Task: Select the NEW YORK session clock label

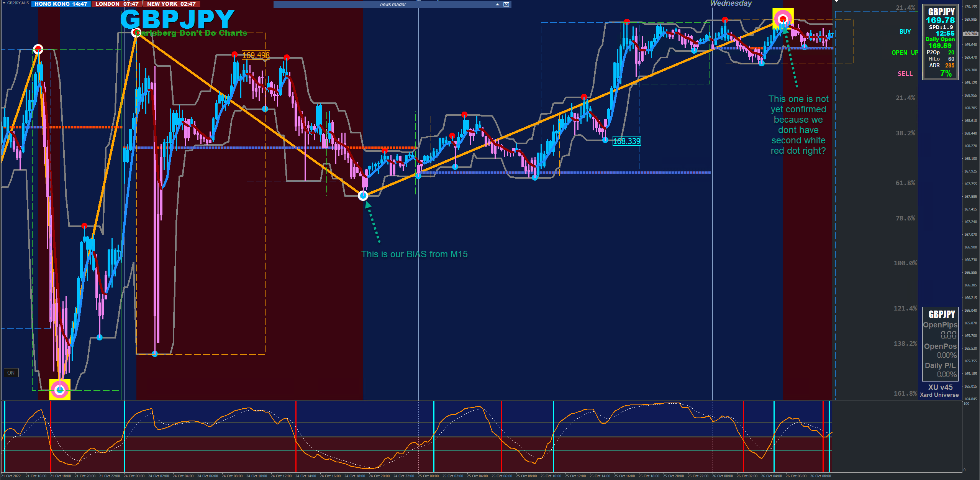Action: [x=171, y=4]
